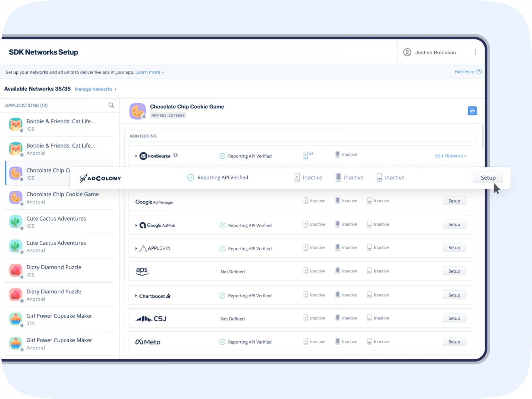Click the Justine Robinson profile avatar icon
The height and width of the screenshot is (399, 532).
tap(407, 52)
